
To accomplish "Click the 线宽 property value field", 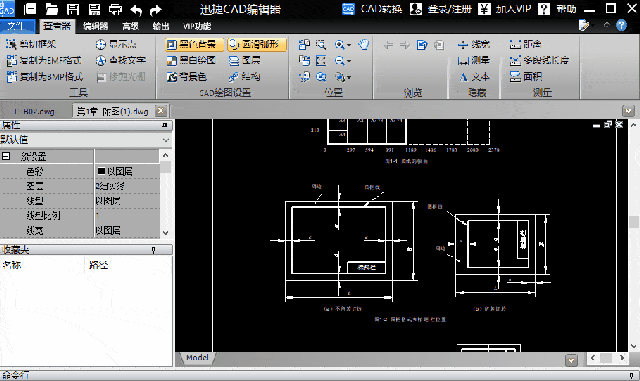I will point(127,230).
